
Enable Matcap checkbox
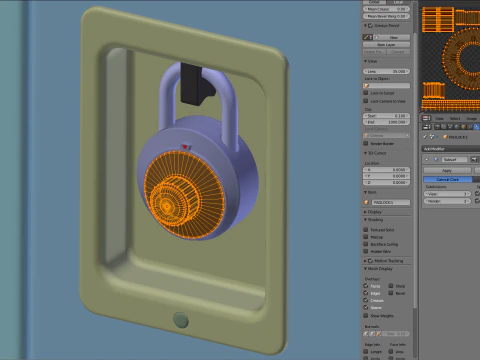tap(366, 237)
